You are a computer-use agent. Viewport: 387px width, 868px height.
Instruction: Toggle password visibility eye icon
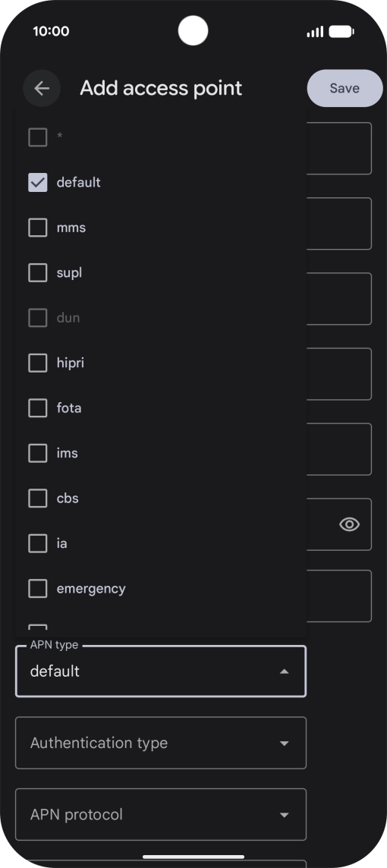coord(349,524)
